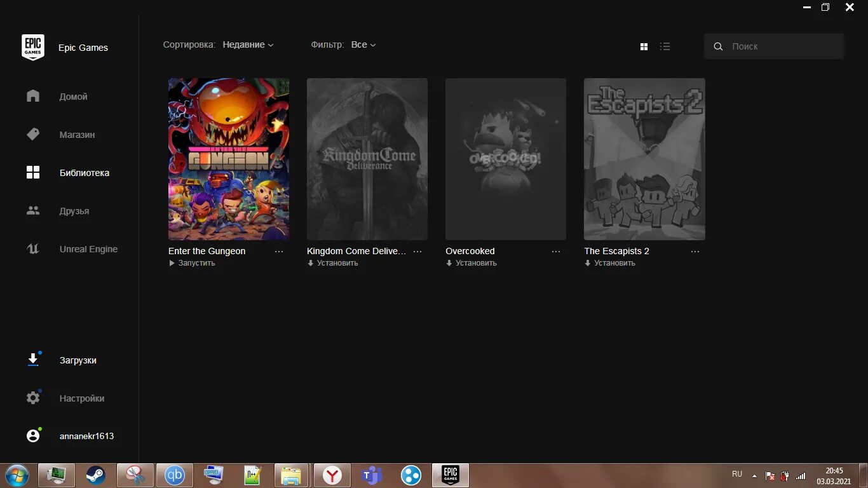Open the notepad with pencil taskbar icon
This screenshot has width=868, height=488.
[252, 475]
